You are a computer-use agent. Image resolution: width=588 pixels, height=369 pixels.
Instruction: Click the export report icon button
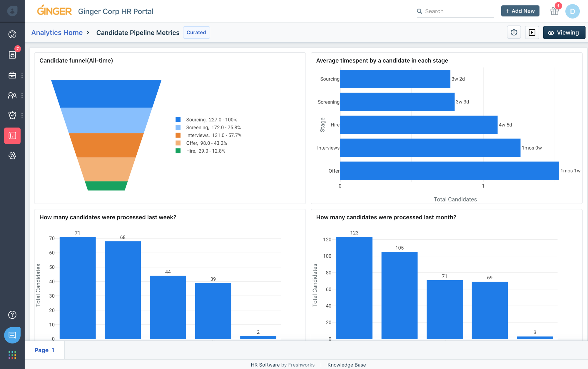(514, 32)
